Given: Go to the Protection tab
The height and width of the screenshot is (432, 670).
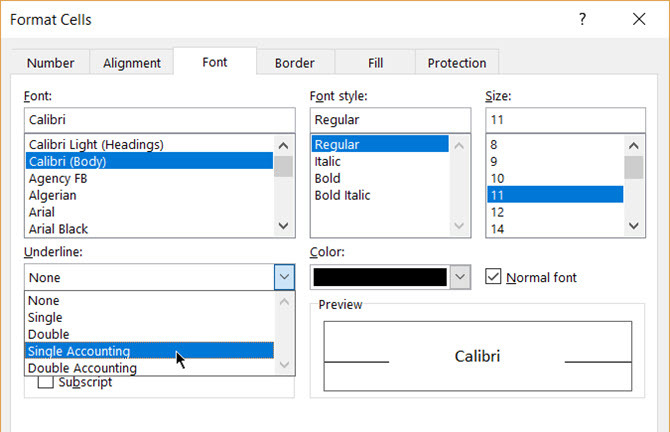Looking at the screenshot, I should coord(457,63).
